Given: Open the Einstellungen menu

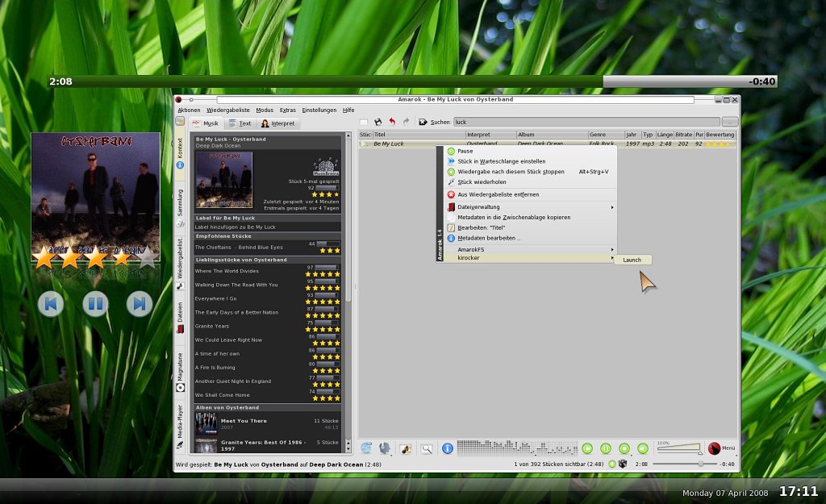Looking at the screenshot, I should (319, 110).
